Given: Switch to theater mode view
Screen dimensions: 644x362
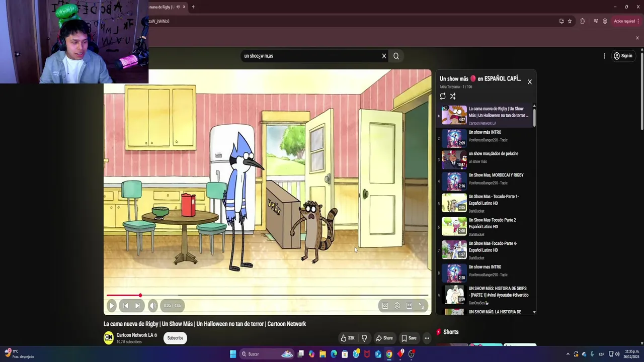Looking at the screenshot, I should pos(409,306).
